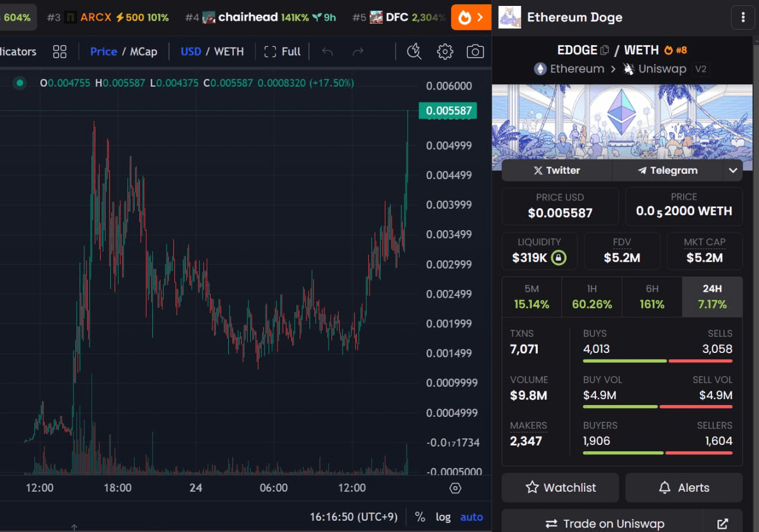Switch chart to MCap mode
The height and width of the screenshot is (532, 759).
click(x=143, y=52)
